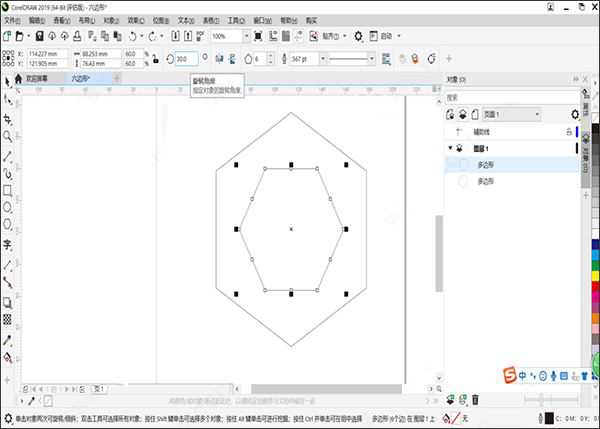Image resolution: width=600 pixels, height=429 pixels.
Task: Select the Text tool (字)
Action: point(7,245)
